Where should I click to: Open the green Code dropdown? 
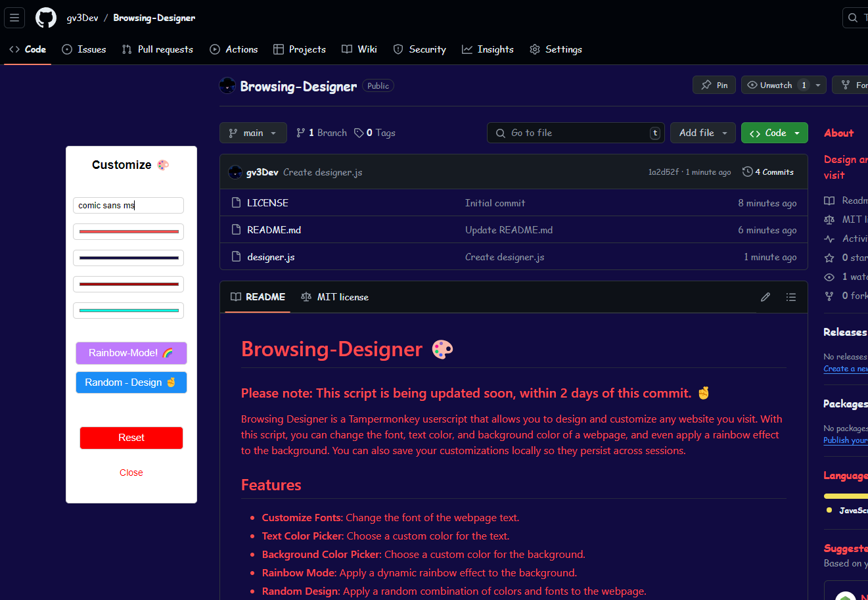[x=774, y=132]
